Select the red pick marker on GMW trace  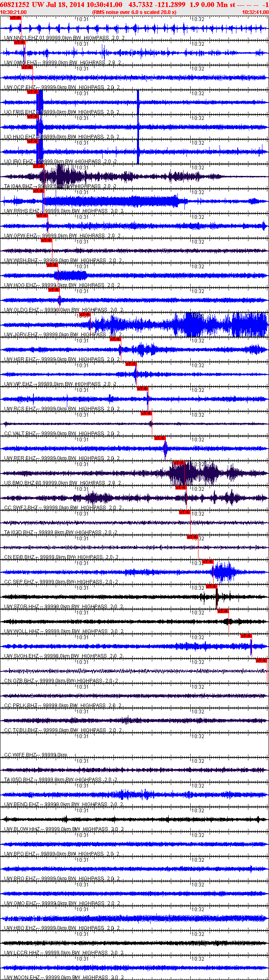[19, 42]
